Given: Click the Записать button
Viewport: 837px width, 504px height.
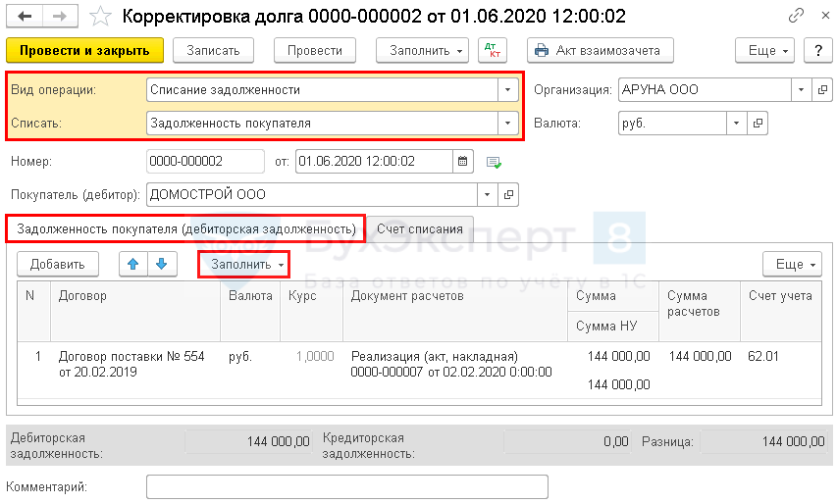Looking at the screenshot, I should [213, 50].
